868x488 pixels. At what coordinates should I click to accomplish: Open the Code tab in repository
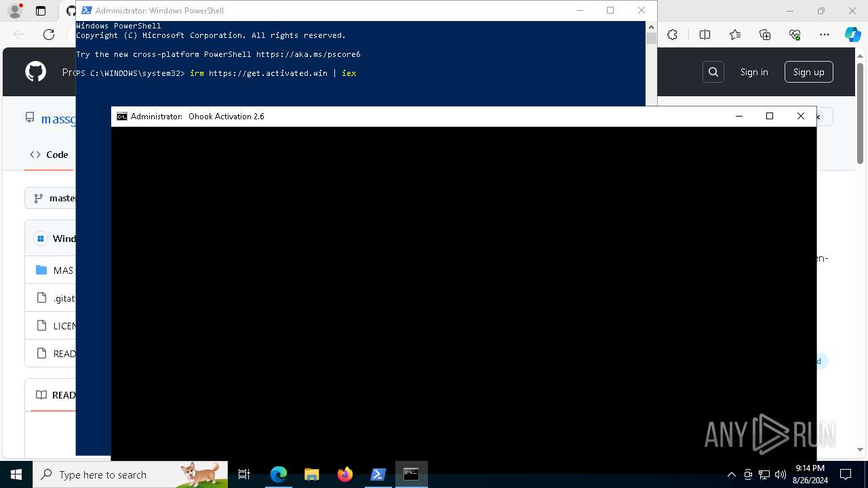[x=49, y=155]
